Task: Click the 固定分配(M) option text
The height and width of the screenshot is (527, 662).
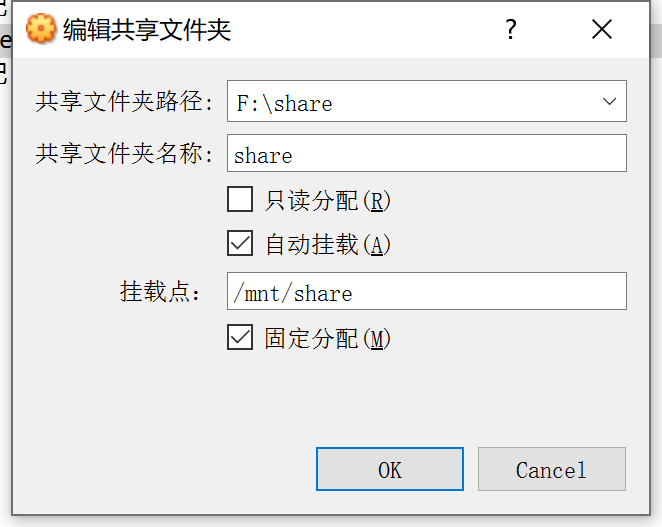Action: tap(327, 339)
